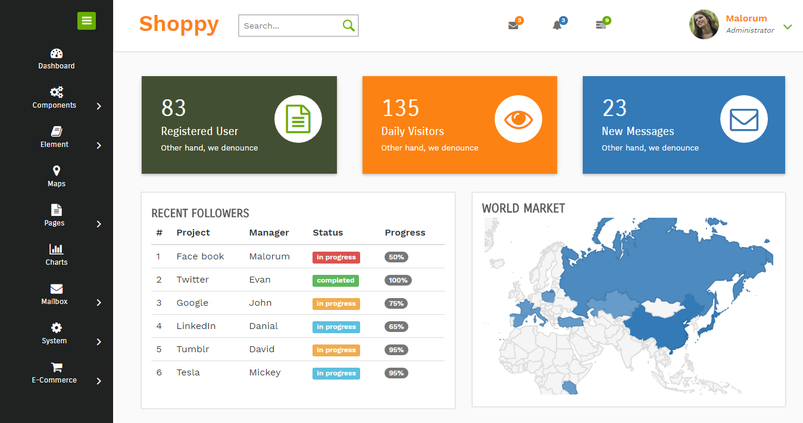Click the 100% progress pill for Twitter
The height and width of the screenshot is (423, 803).
tap(398, 280)
